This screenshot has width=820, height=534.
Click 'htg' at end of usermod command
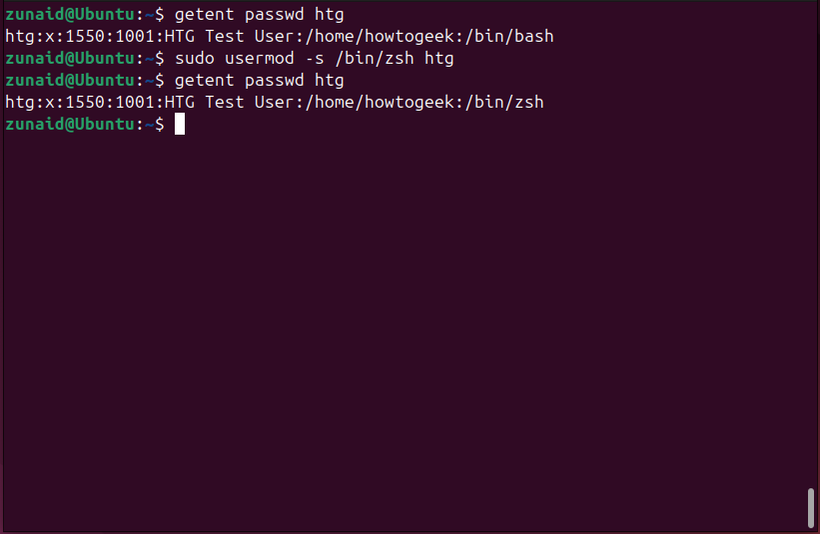pos(438,58)
